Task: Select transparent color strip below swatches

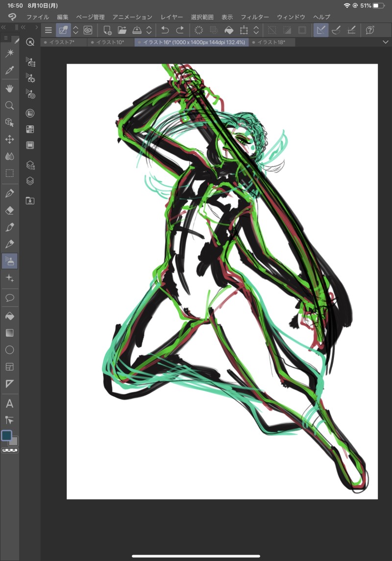Action: (10, 450)
